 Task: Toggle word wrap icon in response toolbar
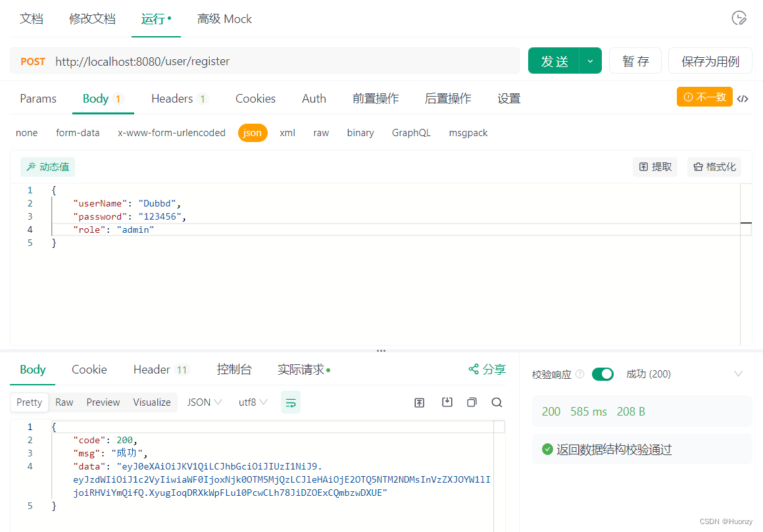click(x=291, y=402)
